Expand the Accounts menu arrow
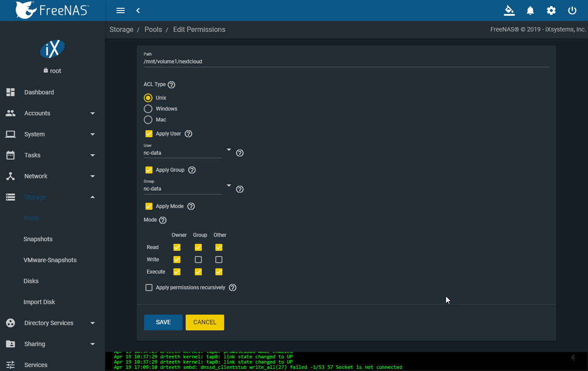This screenshot has height=371, width=588. [x=93, y=114]
